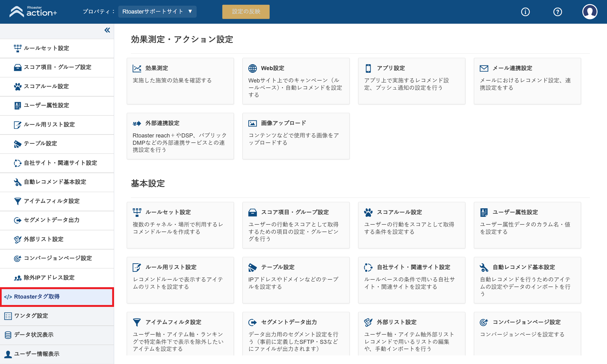Click text コンバージョンページを設定する
The width and height of the screenshot is (607, 364).
(x=522, y=335)
